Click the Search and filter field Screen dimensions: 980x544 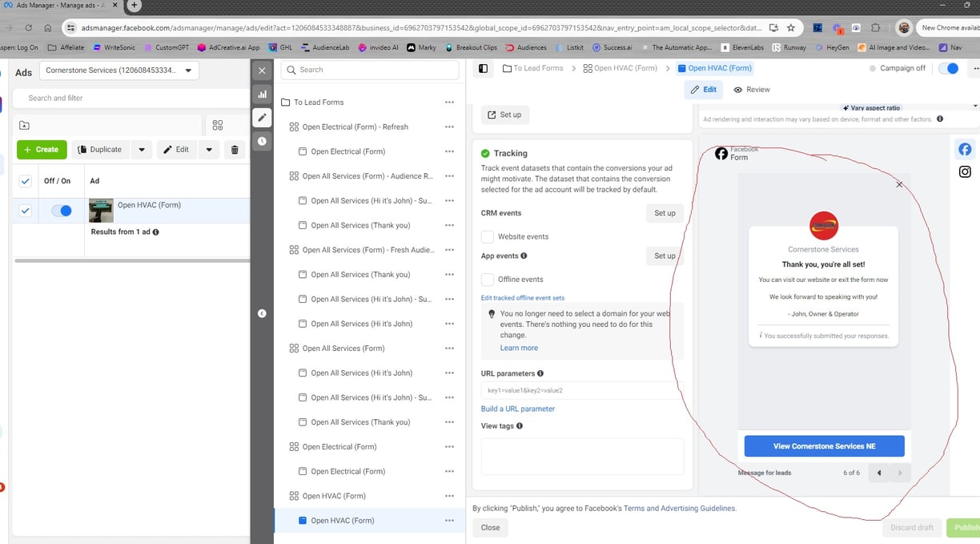click(x=132, y=98)
